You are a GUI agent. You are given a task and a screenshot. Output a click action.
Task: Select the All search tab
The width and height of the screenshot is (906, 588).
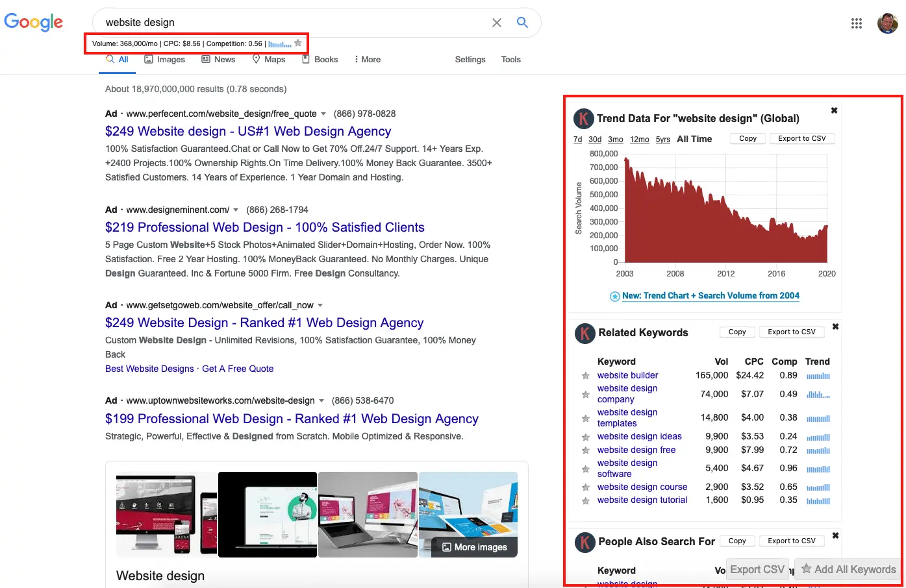tap(118, 60)
